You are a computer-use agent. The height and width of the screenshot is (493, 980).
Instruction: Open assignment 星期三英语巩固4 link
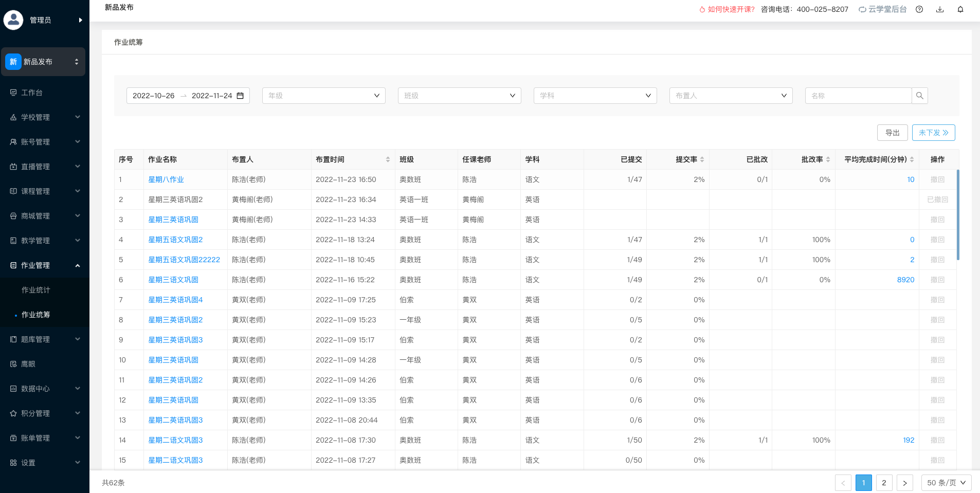[x=175, y=300]
